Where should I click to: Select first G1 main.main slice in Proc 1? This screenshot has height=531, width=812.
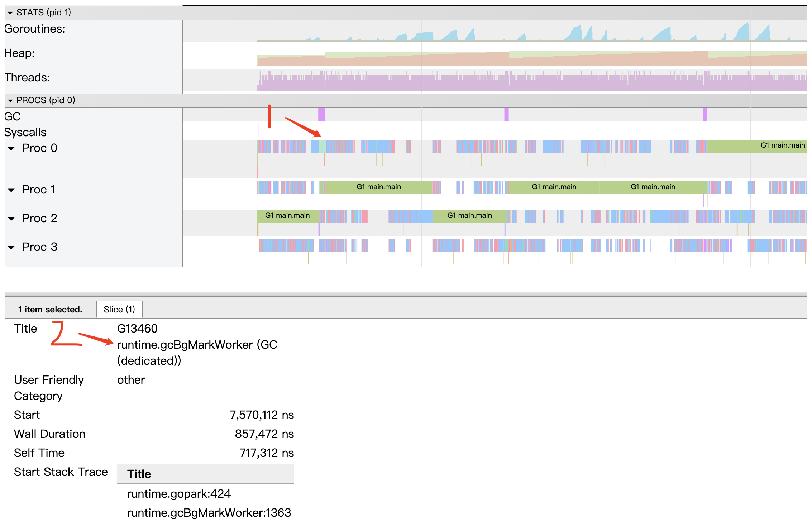pos(378,187)
